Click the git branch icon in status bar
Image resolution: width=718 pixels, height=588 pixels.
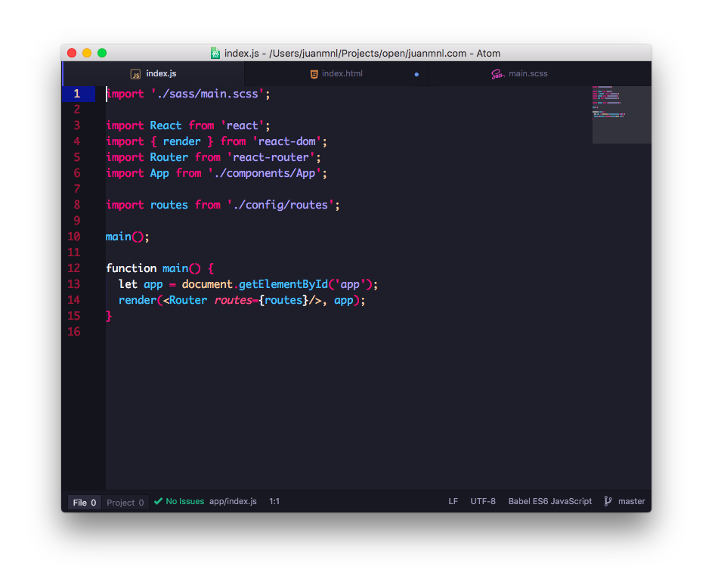[x=608, y=501]
